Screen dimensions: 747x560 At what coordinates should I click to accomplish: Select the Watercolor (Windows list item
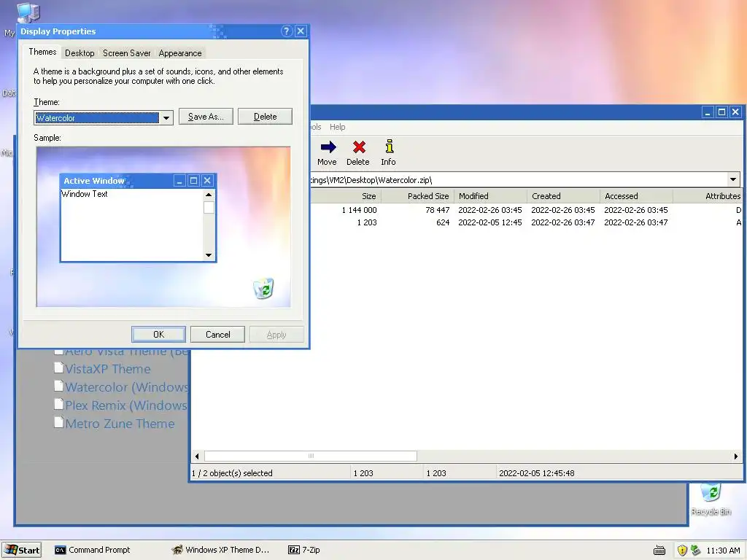pyautogui.click(x=127, y=387)
